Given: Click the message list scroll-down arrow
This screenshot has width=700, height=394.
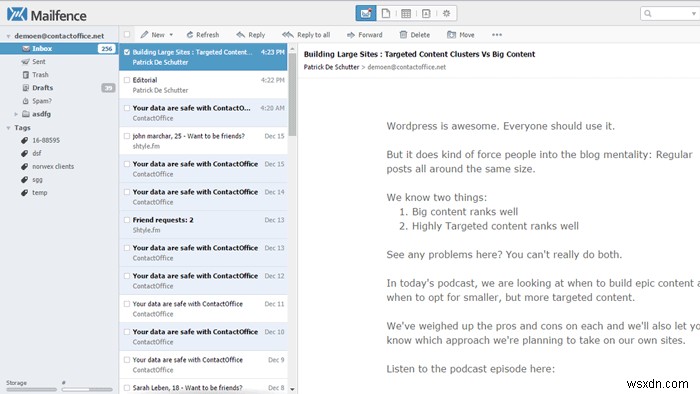Looking at the screenshot, I should click(x=292, y=389).
